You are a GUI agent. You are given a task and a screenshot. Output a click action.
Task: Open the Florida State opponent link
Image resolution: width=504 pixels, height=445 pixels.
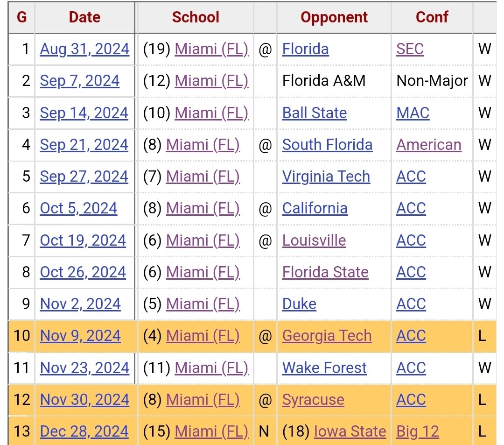click(x=325, y=272)
